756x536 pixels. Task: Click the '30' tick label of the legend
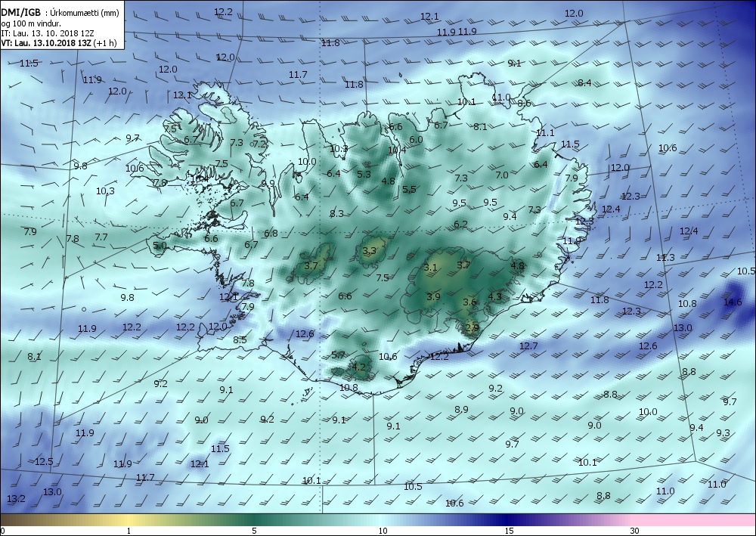tap(634, 531)
